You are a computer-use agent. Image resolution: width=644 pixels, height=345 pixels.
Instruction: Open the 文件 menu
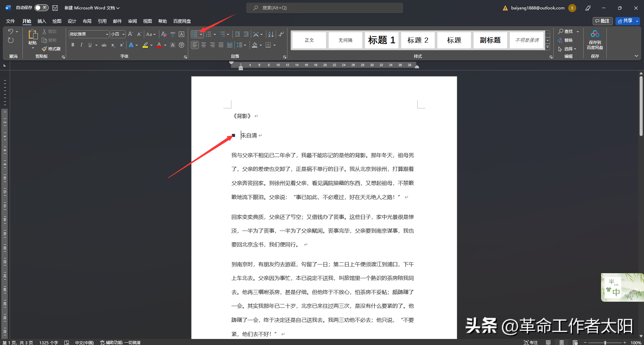coord(10,21)
